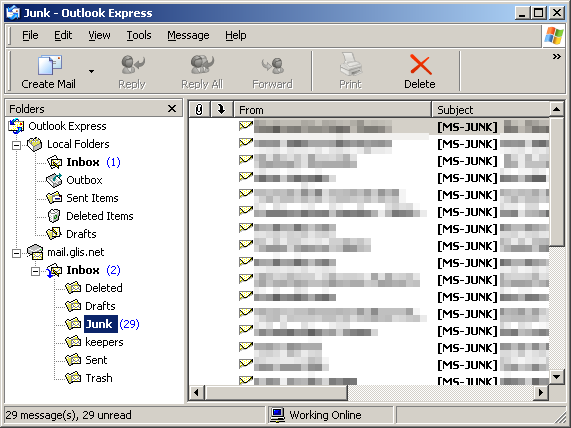571x428 pixels.
Task: Collapse the mail.glis.net account node
Action: (x=16, y=253)
